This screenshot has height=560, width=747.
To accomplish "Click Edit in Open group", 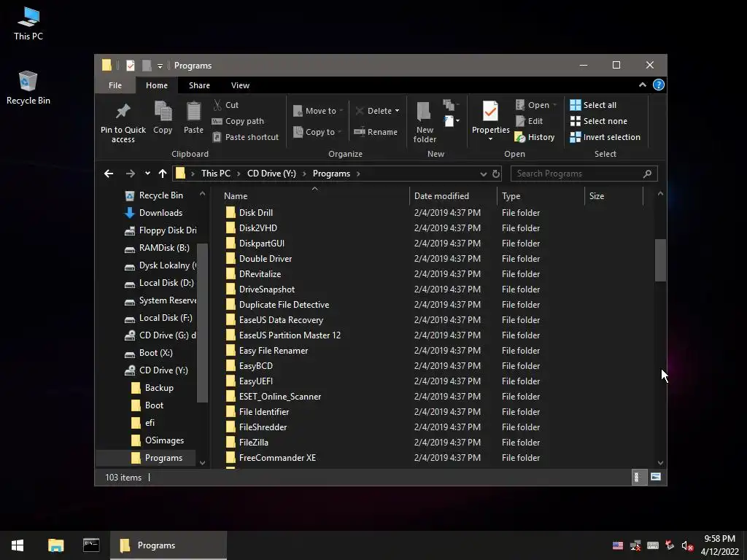I will tap(530, 121).
